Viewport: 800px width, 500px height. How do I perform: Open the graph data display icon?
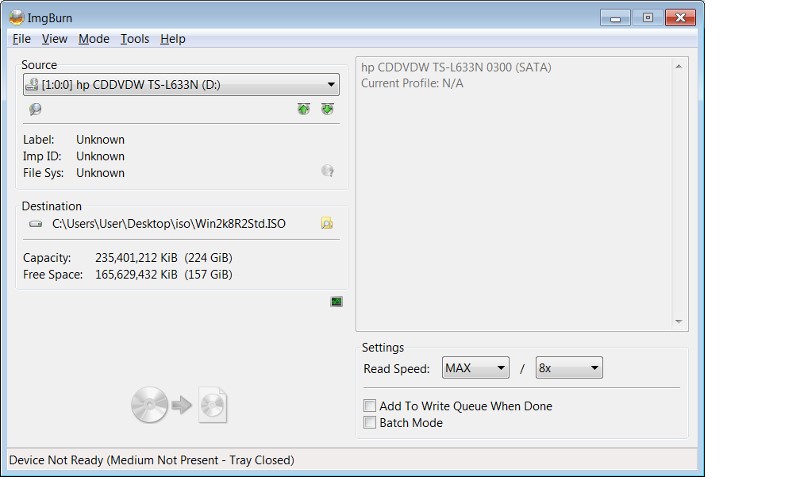coord(336,302)
